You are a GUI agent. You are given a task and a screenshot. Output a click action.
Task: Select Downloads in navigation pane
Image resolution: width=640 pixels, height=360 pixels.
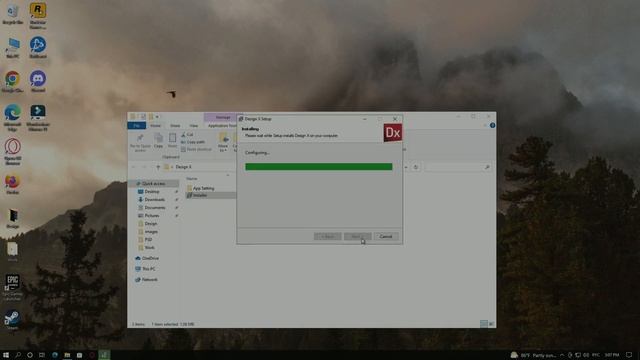[155, 200]
